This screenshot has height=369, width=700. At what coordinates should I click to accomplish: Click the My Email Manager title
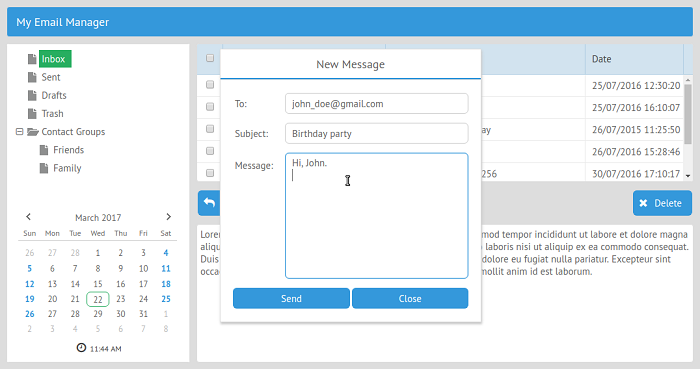coord(62,22)
